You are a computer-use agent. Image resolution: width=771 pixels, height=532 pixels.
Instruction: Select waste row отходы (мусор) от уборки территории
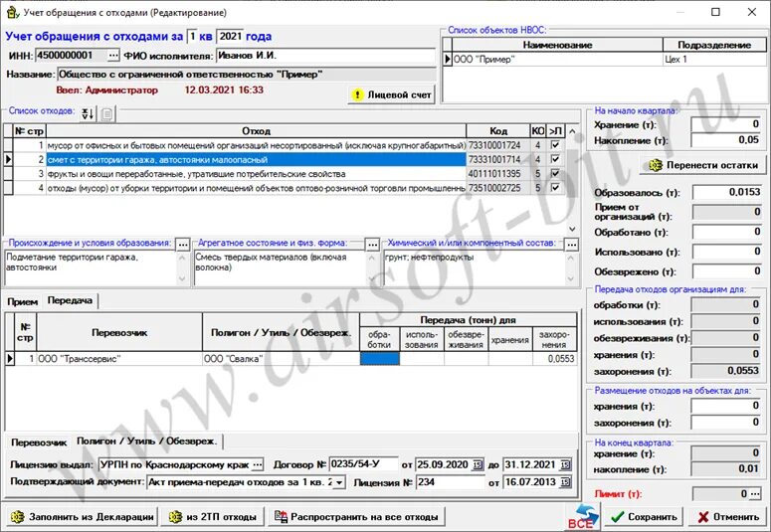[257, 188]
